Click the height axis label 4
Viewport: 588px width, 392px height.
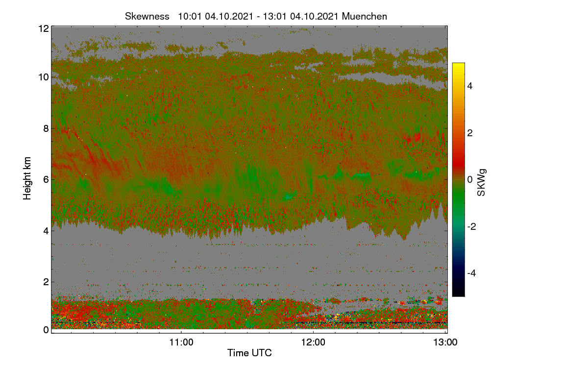click(46, 230)
